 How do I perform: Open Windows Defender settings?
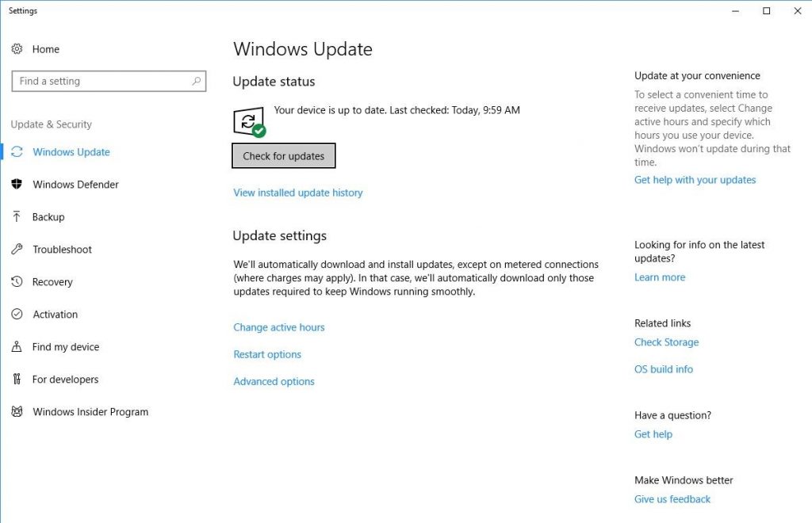click(75, 185)
